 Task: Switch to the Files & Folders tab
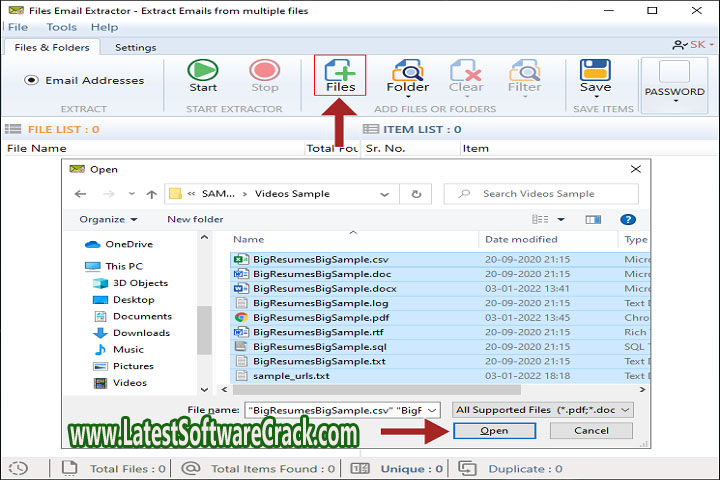(x=52, y=47)
